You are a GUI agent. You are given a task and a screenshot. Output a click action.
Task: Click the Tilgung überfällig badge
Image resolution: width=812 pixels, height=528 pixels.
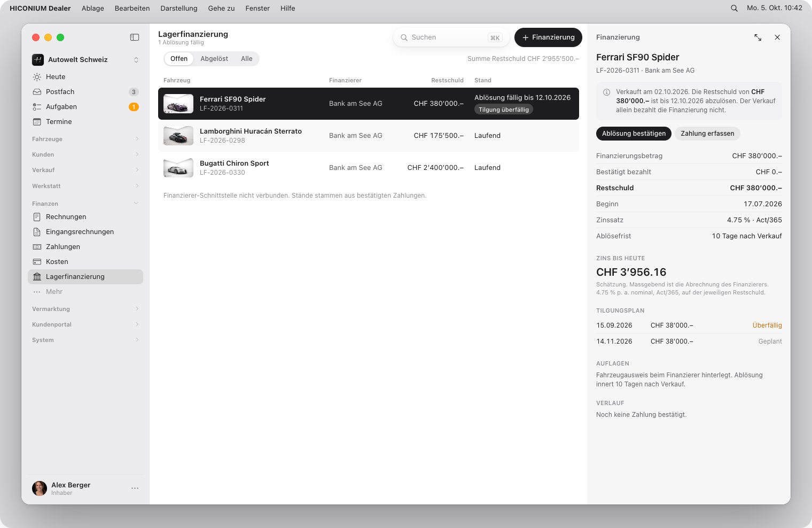click(504, 110)
